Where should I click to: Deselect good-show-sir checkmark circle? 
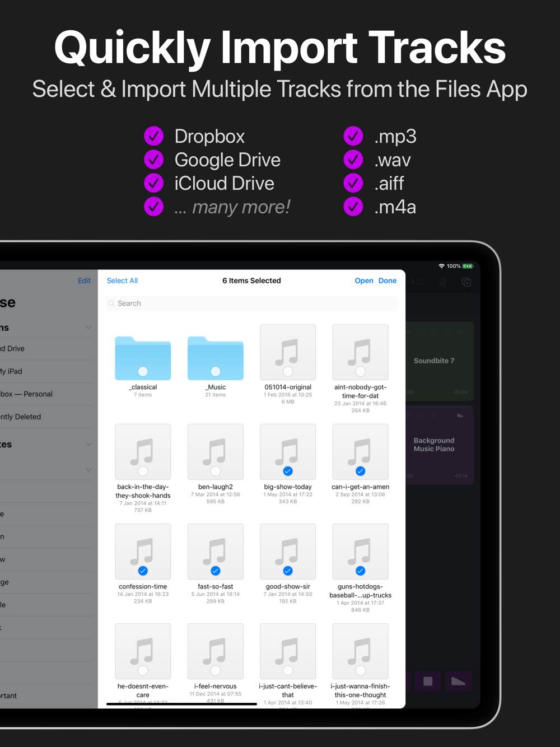[x=288, y=571]
